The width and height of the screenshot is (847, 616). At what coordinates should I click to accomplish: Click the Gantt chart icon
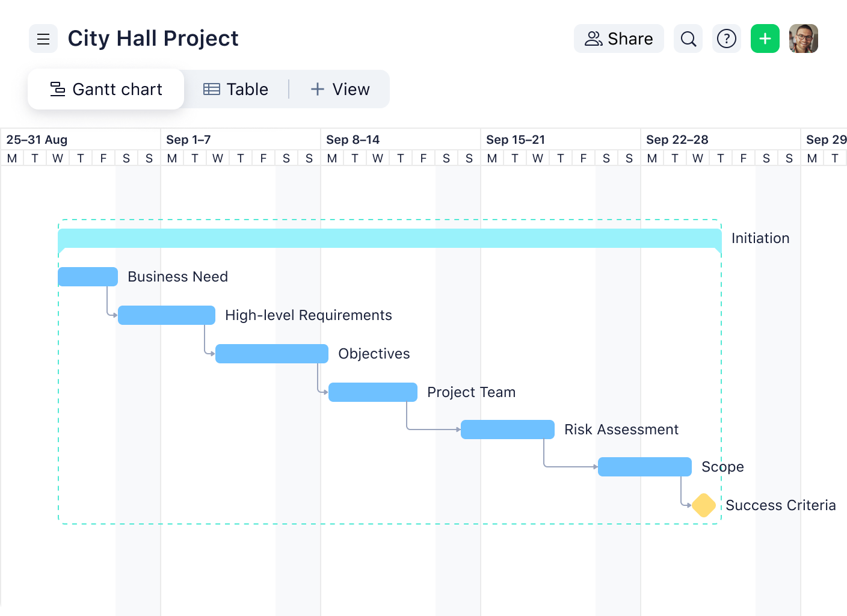click(x=57, y=89)
